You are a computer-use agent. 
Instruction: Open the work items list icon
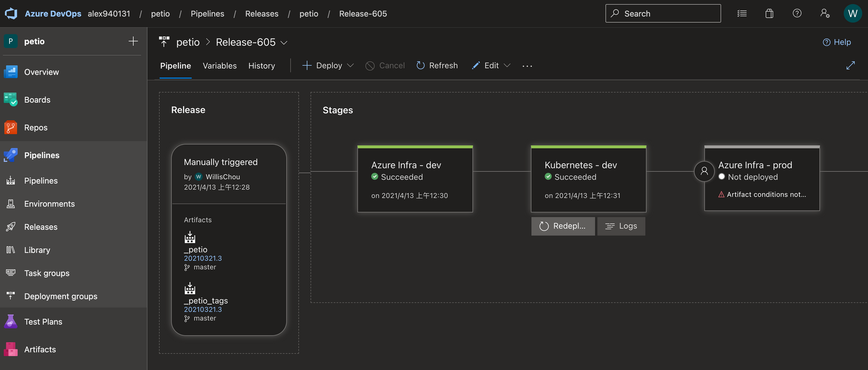(742, 13)
